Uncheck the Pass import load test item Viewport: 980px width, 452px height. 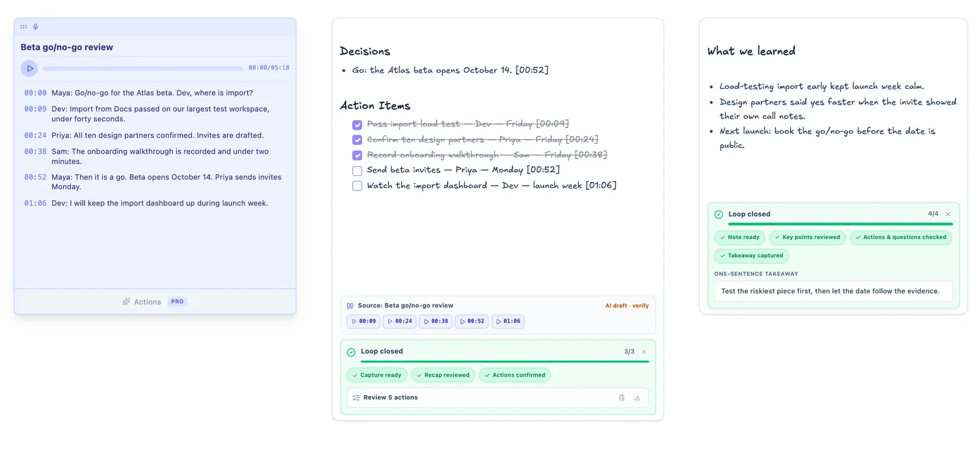click(x=357, y=124)
